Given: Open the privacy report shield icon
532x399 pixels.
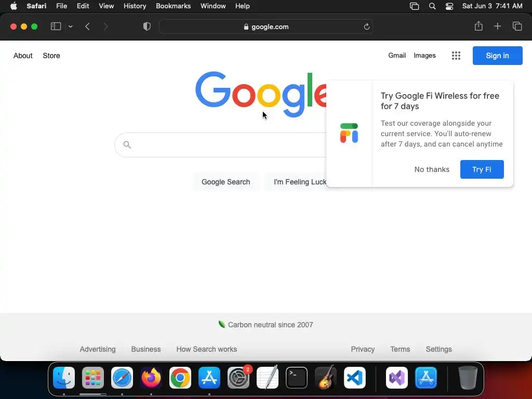Looking at the screenshot, I should pyautogui.click(x=147, y=26).
